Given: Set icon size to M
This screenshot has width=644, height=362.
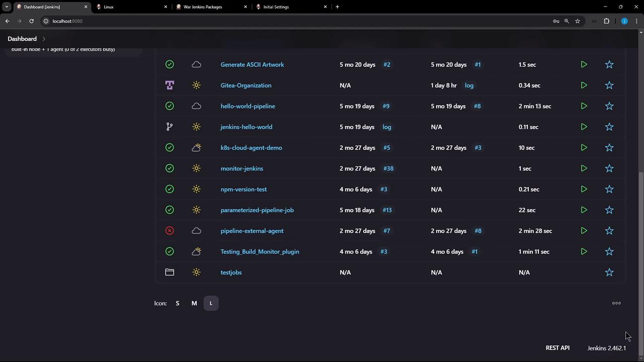Looking at the screenshot, I should click(194, 303).
